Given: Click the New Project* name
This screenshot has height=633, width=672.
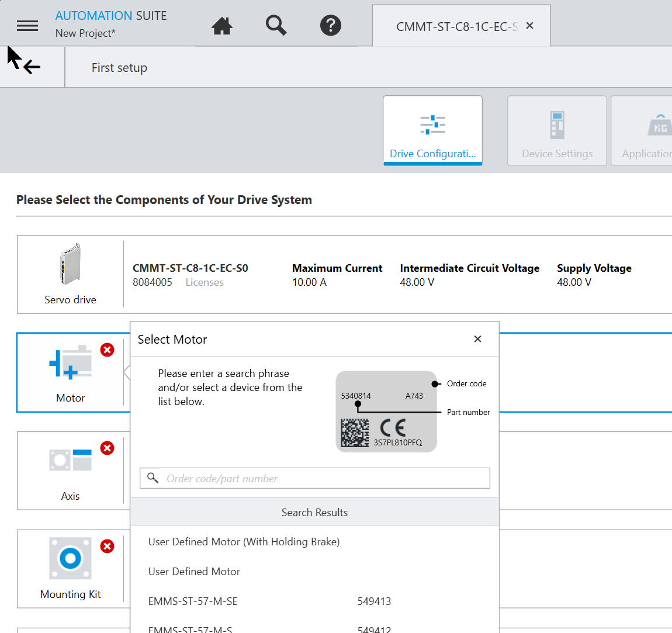Looking at the screenshot, I should (85, 33).
